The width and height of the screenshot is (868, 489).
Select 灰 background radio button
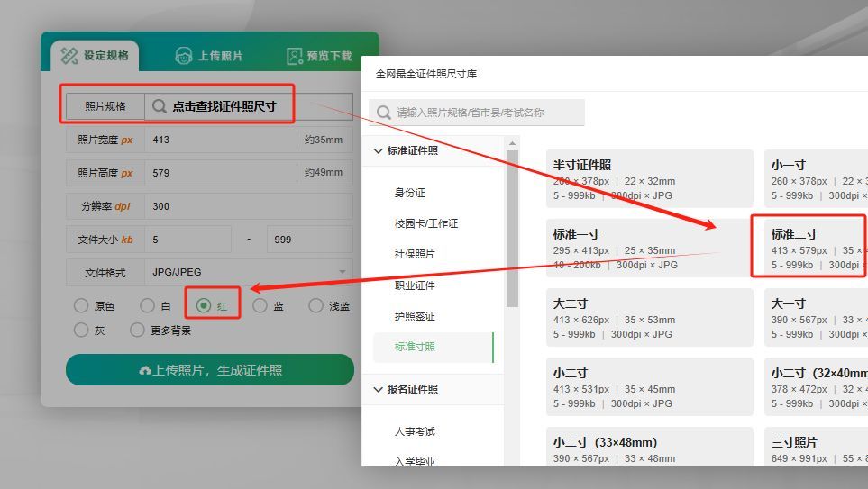(81, 331)
